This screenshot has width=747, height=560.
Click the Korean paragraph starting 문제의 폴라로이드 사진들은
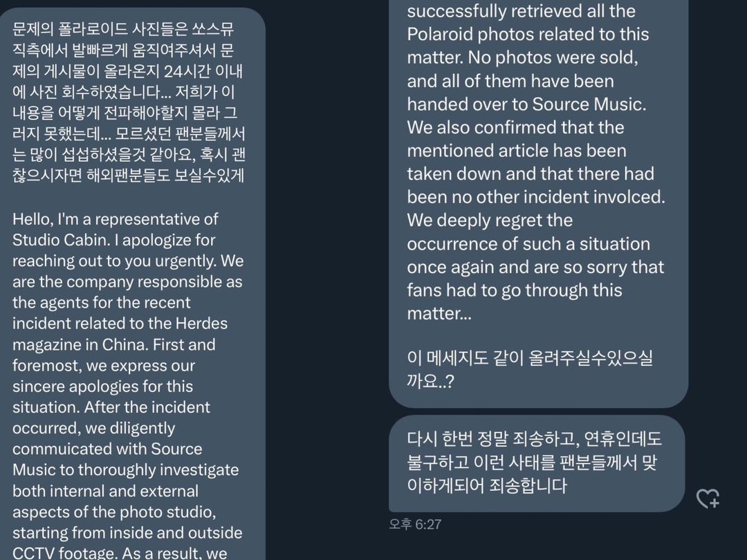[x=129, y=102]
